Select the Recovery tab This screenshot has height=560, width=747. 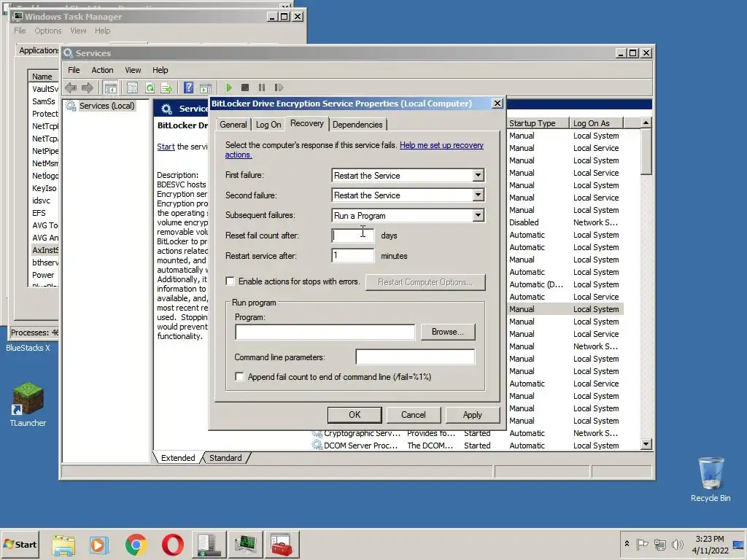307,123
